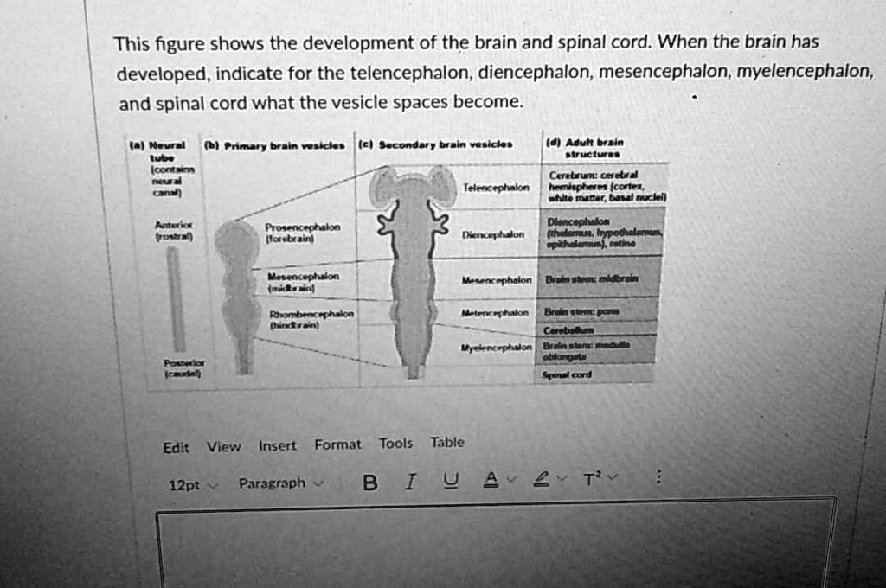Toggle italic formatting
The width and height of the screenshot is (886, 588).
[x=410, y=482]
